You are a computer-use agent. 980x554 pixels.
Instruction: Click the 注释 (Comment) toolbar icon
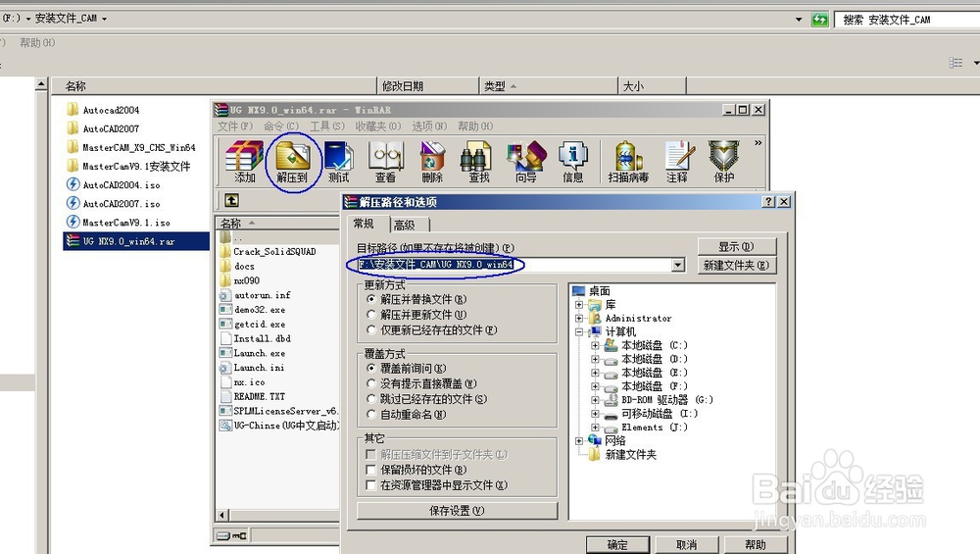pyautogui.click(x=677, y=162)
